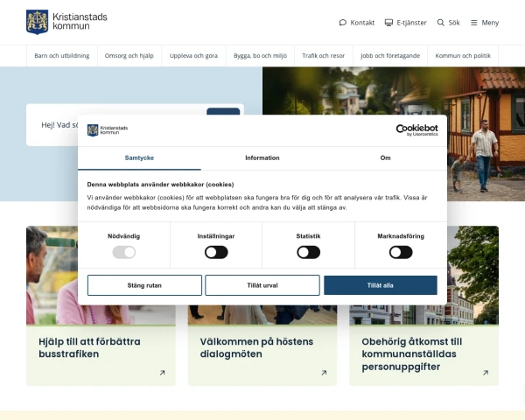Image resolution: width=525 pixels, height=420 pixels.
Task: Open Obehörig åtkomst till kommunanställdas personuppgifter article
Action: pos(412,354)
